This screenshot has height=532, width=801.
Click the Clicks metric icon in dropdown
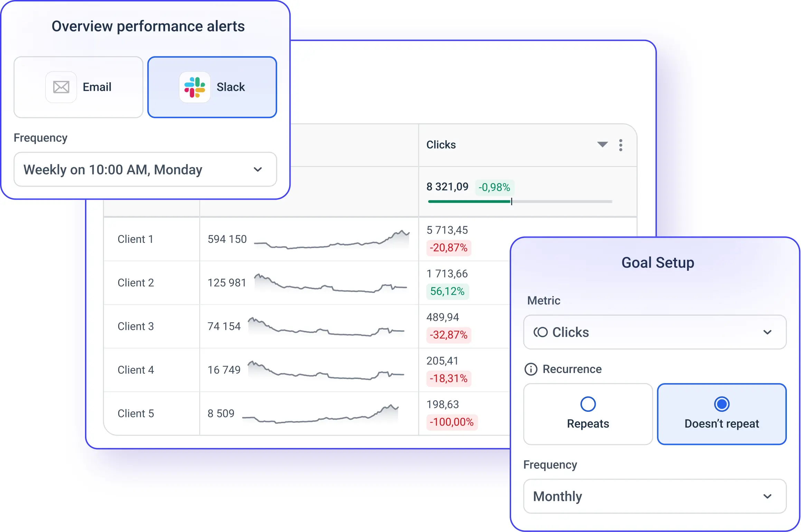[x=540, y=332]
